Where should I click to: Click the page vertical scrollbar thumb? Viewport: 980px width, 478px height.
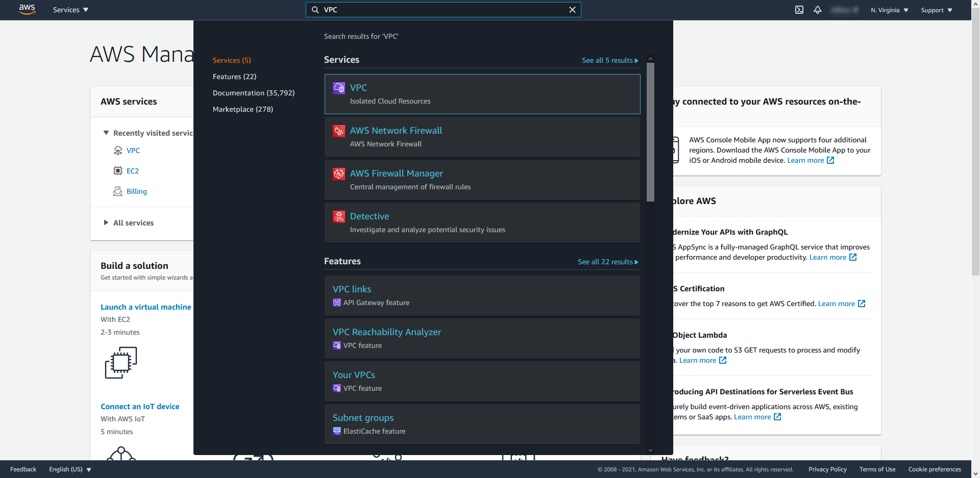click(975, 141)
